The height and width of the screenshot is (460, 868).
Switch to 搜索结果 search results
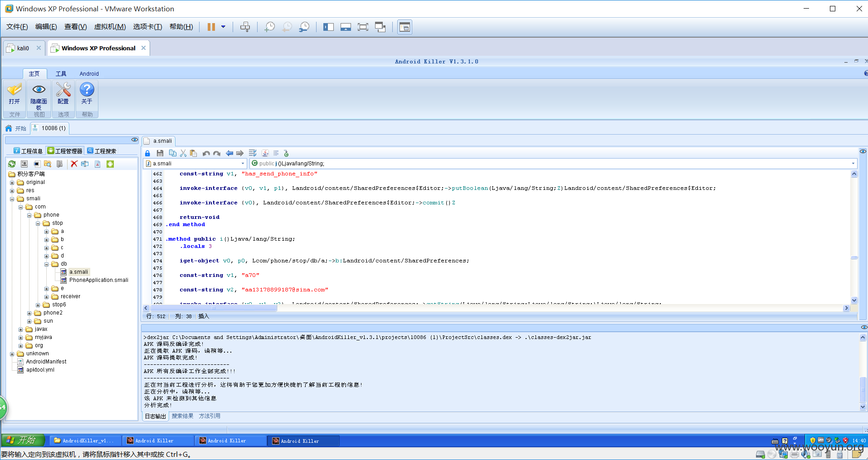coord(182,416)
